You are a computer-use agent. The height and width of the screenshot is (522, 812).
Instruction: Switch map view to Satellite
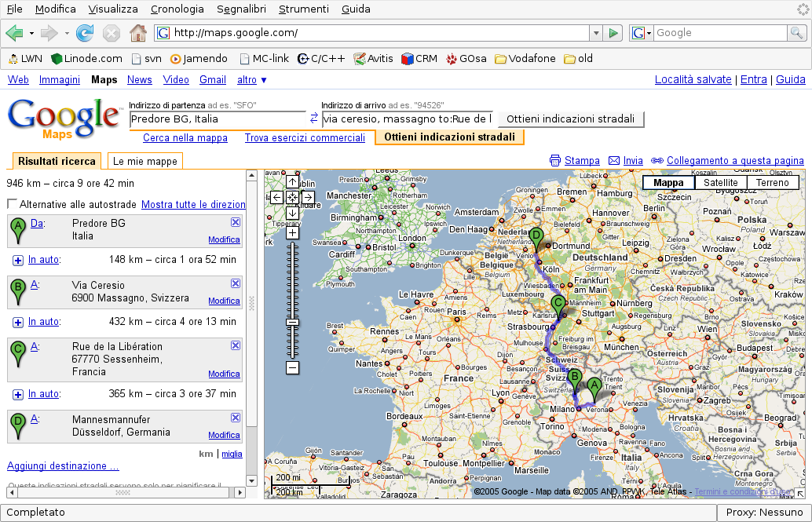coord(720,183)
